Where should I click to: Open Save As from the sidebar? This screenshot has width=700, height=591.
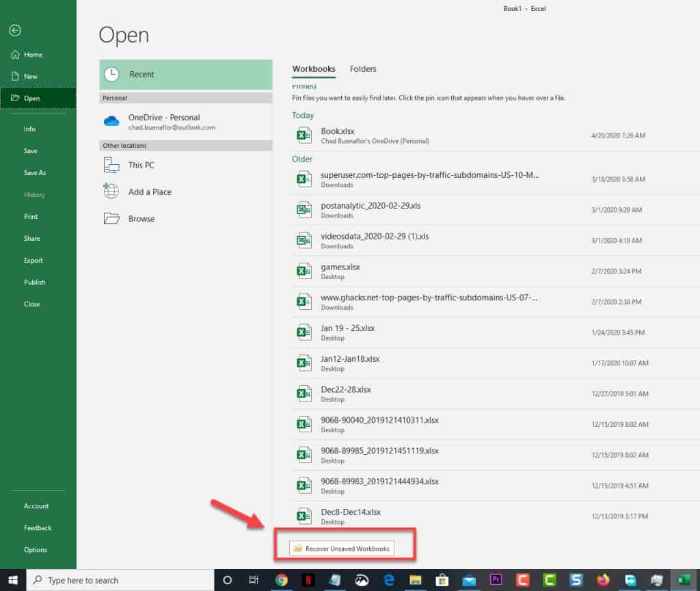[x=35, y=173]
